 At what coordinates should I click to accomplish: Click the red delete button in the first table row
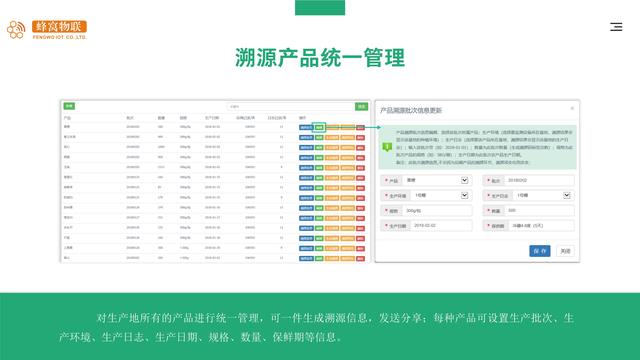tap(360, 127)
